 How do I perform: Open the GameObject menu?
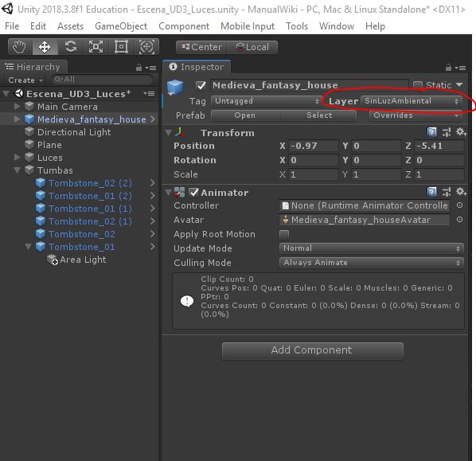click(121, 26)
